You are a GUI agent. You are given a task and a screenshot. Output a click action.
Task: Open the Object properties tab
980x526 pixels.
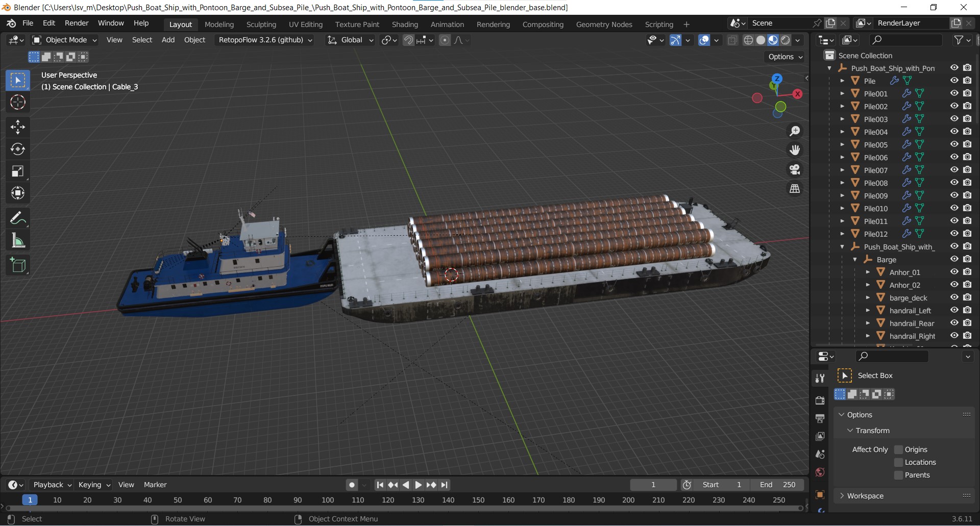[820, 494]
